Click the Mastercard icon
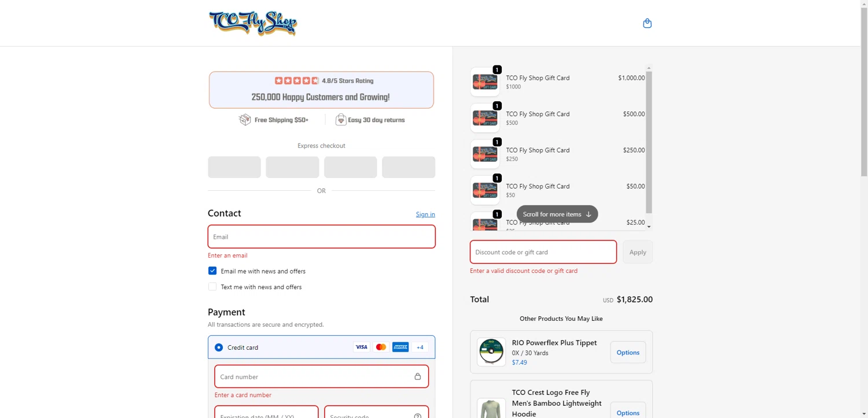The image size is (868, 418). pos(381,347)
